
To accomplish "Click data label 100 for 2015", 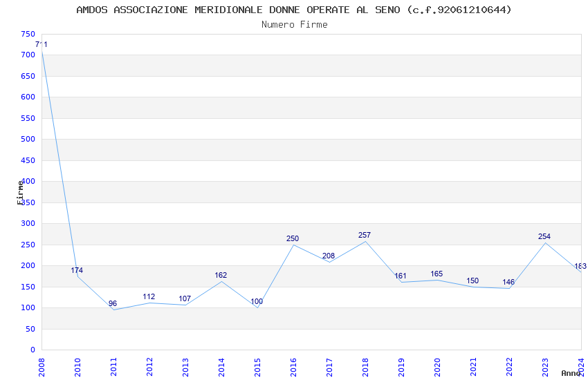I will point(257,301).
